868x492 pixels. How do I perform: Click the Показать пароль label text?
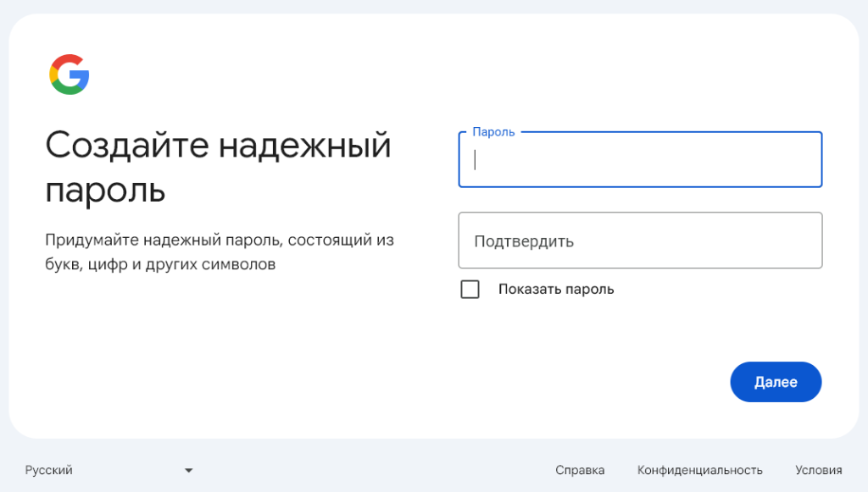point(555,290)
